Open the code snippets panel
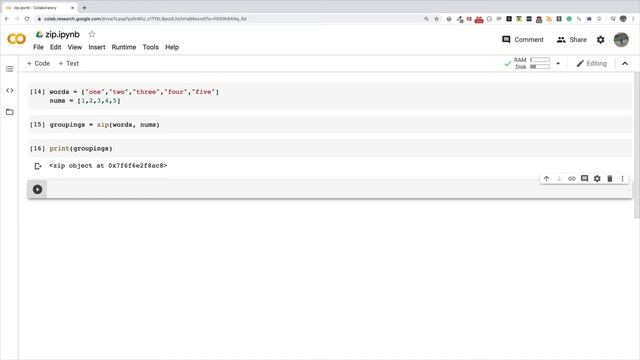 click(x=9, y=90)
